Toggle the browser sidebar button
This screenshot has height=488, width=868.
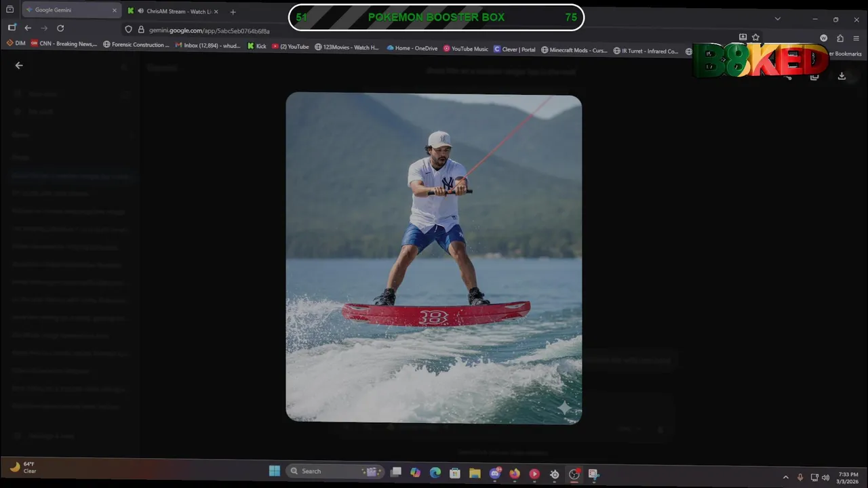tap(12, 28)
